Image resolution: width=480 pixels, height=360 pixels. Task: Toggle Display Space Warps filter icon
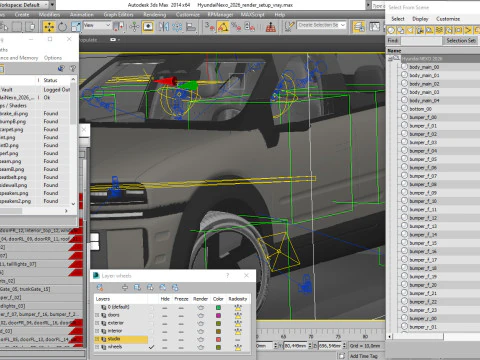pyautogui.click(x=439, y=31)
